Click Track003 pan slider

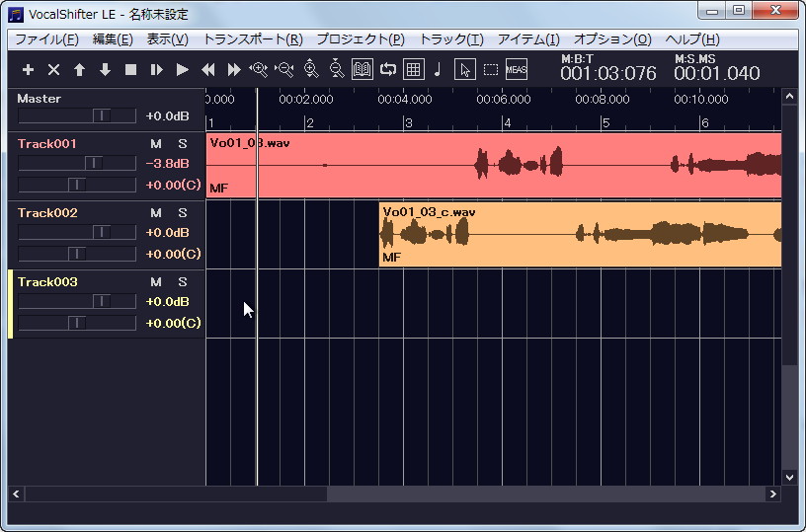(x=77, y=323)
